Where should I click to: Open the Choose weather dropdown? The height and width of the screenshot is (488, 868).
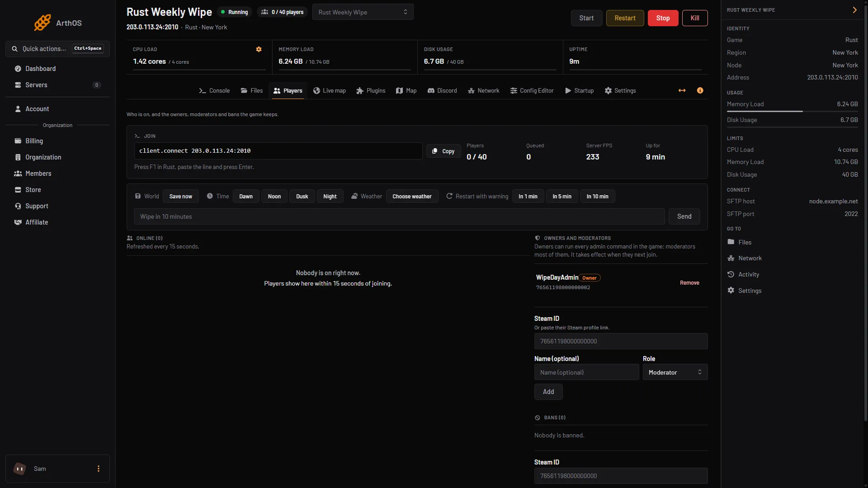[x=412, y=197]
